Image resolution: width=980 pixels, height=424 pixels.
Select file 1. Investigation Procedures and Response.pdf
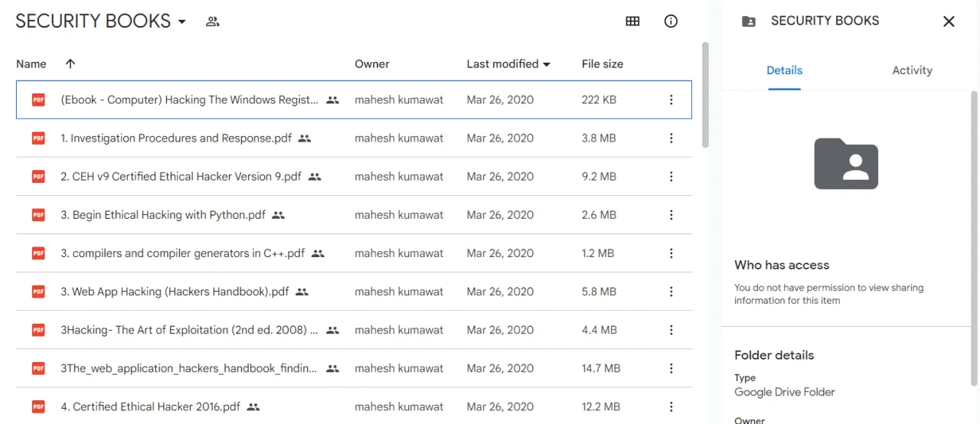pos(354,139)
